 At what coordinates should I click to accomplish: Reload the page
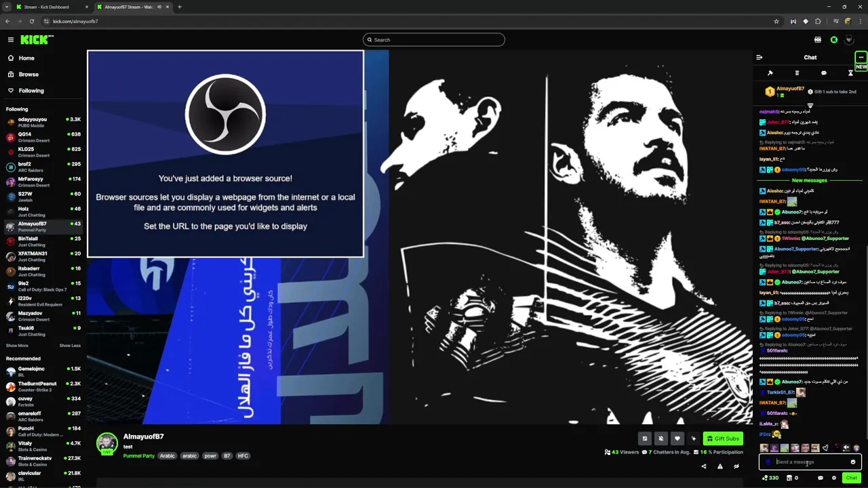tap(31, 21)
